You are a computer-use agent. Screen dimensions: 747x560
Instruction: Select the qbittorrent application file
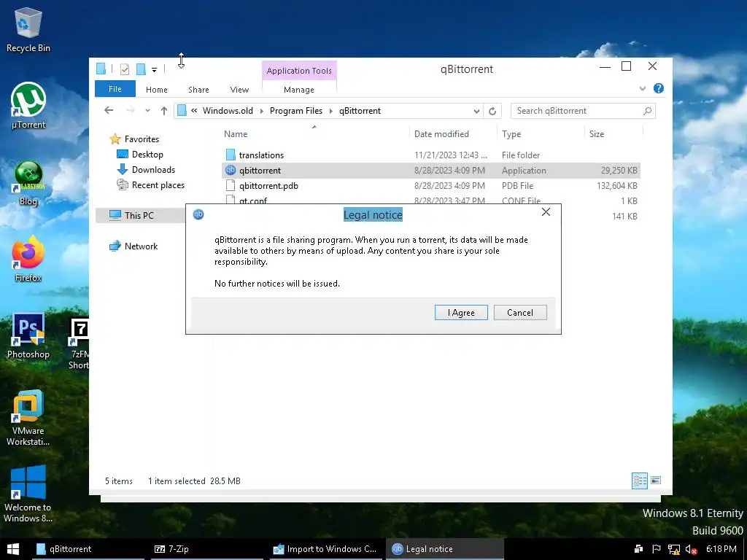click(x=430, y=171)
